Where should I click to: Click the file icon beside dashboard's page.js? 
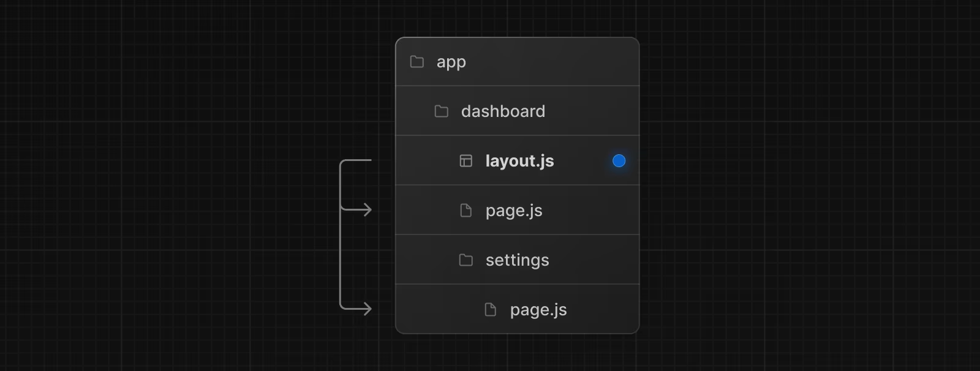[466, 211]
